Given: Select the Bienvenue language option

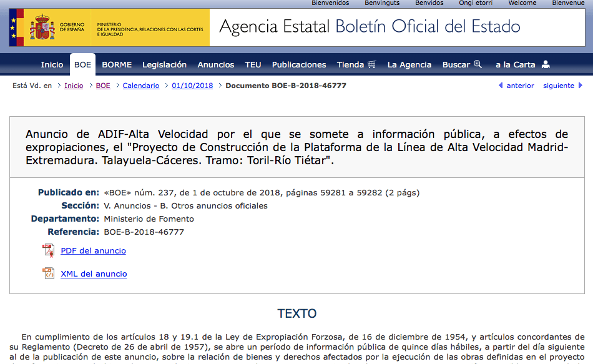Looking at the screenshot, I should [568, 3].
